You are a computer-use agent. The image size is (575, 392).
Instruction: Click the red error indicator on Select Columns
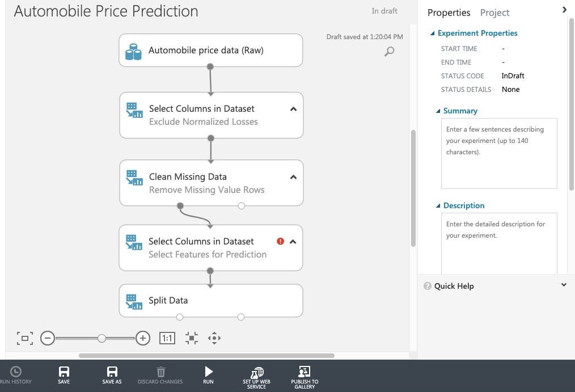[280, 241]
